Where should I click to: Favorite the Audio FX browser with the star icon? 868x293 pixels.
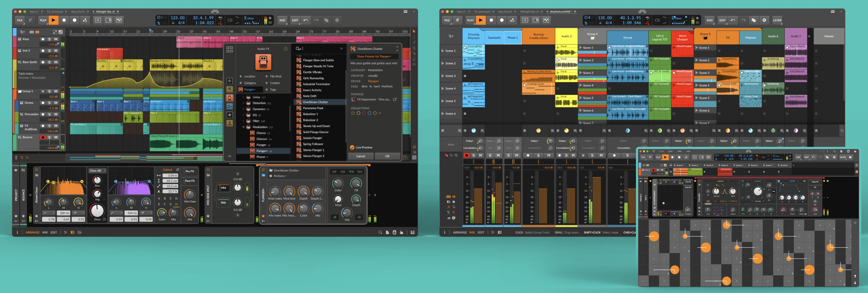286,49
